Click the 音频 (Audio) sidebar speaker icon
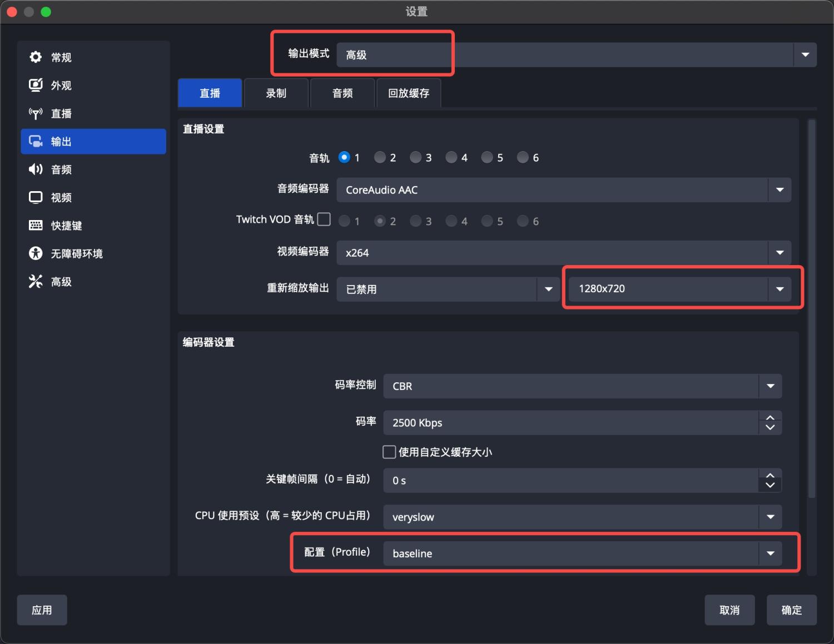The image size is (834, 644). pyautogui.click(x=36, y=169)
